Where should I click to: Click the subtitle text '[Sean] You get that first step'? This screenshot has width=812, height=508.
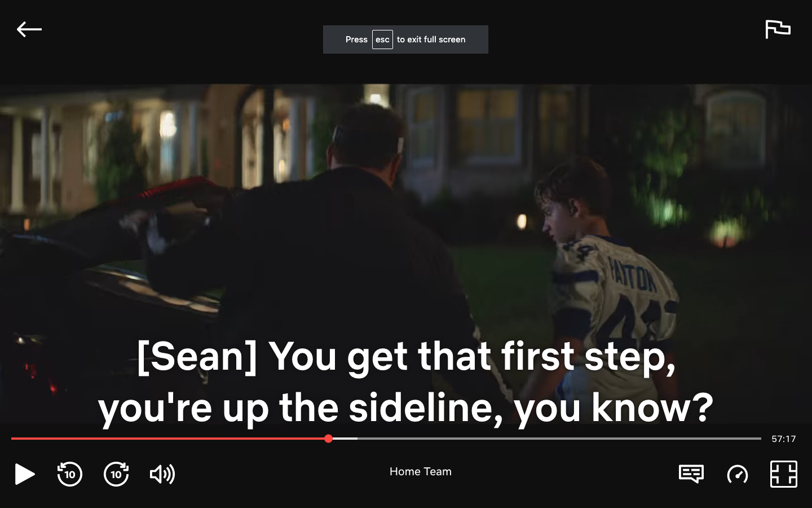(x=406, y=357)
